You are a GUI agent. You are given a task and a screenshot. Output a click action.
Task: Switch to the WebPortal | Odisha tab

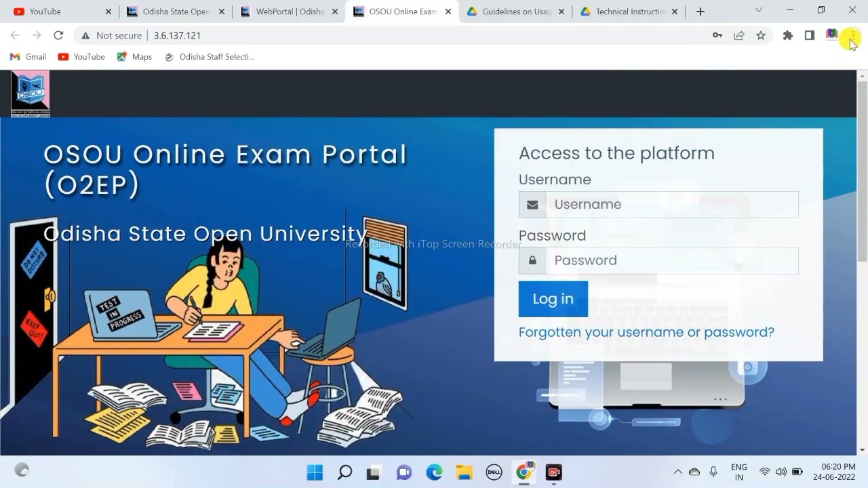click(288, 12)
